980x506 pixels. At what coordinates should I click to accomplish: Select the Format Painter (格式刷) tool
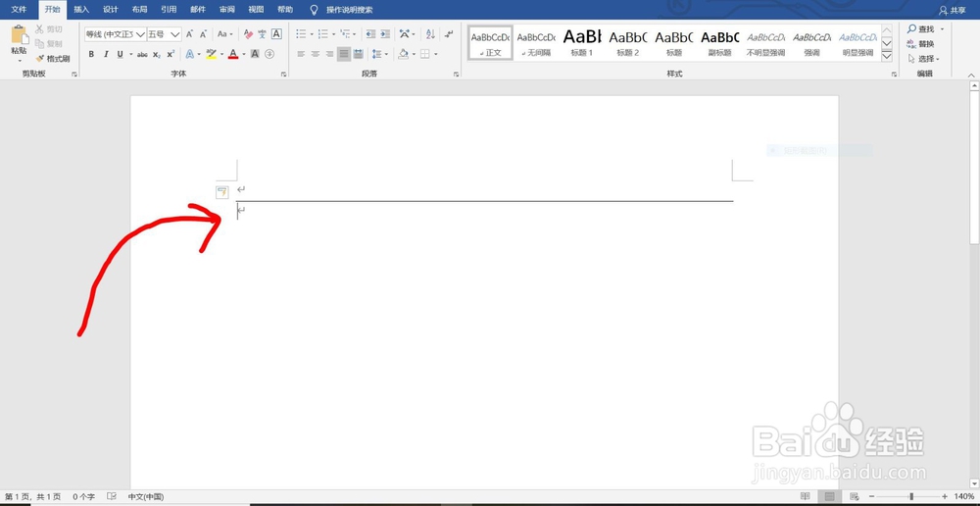[53, 58]
